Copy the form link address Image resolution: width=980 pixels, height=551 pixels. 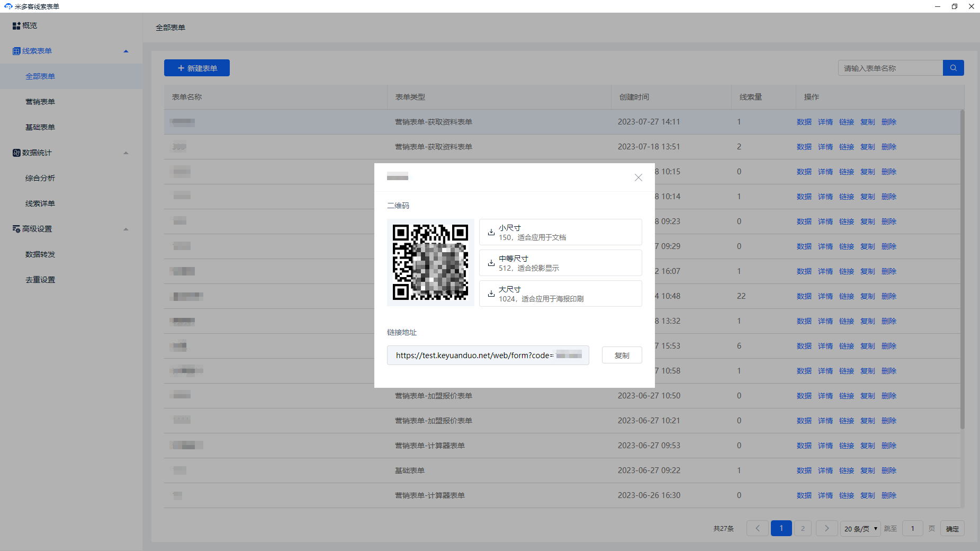tap(622, 355)
